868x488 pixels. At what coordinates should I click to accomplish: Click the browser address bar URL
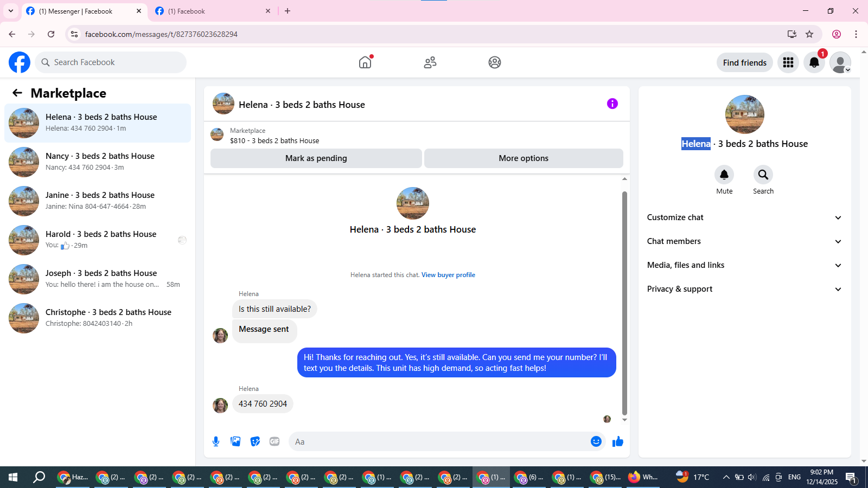pyautogui.click(x=161, y=34)
